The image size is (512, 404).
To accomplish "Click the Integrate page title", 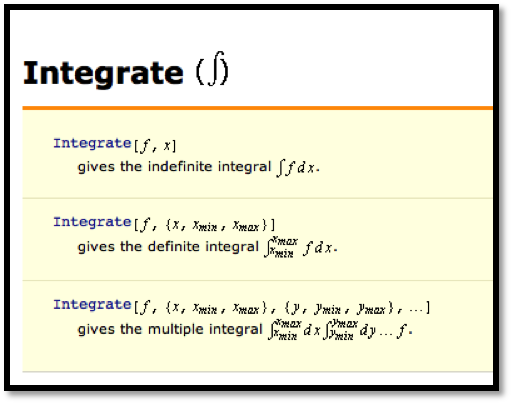I will point(103,73).
